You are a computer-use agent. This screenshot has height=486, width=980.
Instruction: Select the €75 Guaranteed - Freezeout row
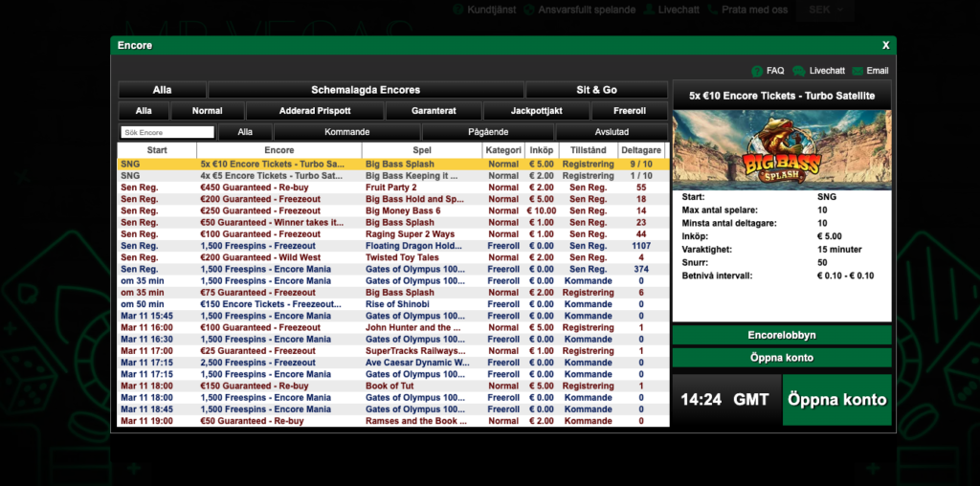pyautogui.click(x=393, y=293)
